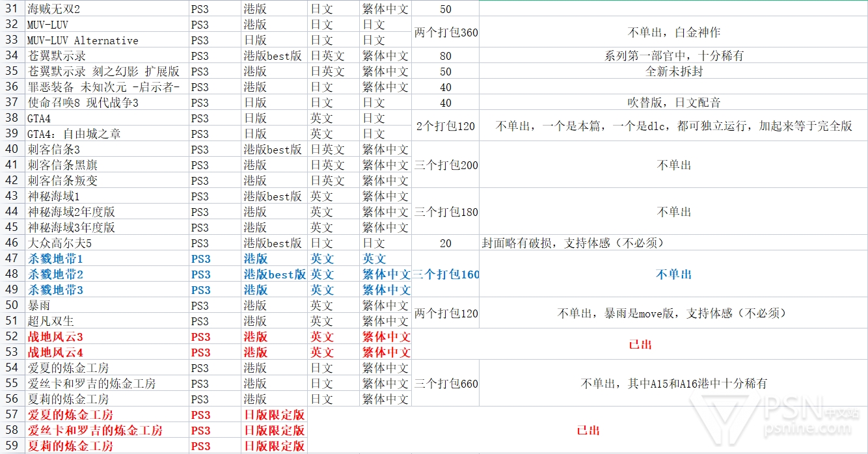Select the price cell '2个打包120'
This screenshot has width=868, height=454.
[446, 126]
